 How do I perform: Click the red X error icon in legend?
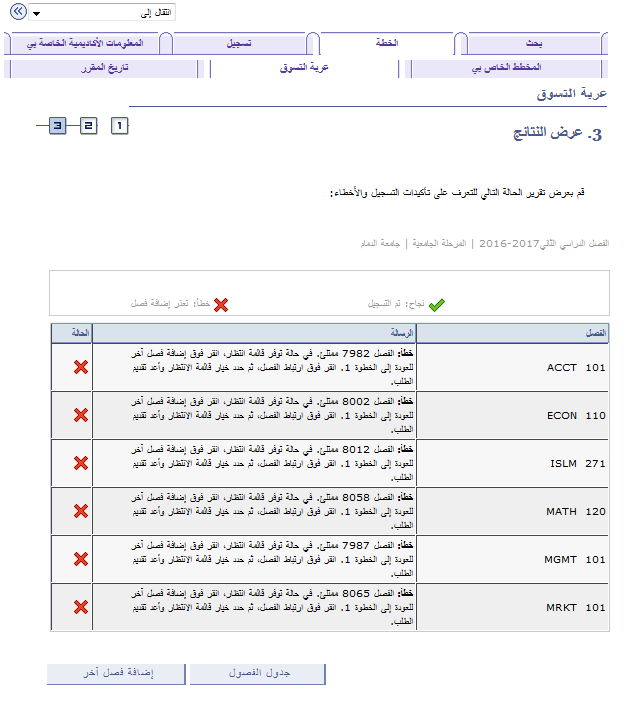tap(221, 304)
